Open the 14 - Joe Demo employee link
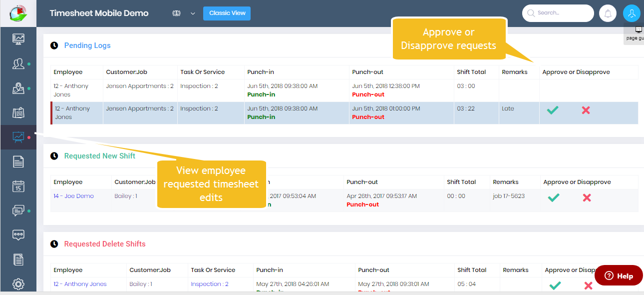This screenshot has height=295, width=644. click(74, 196)
